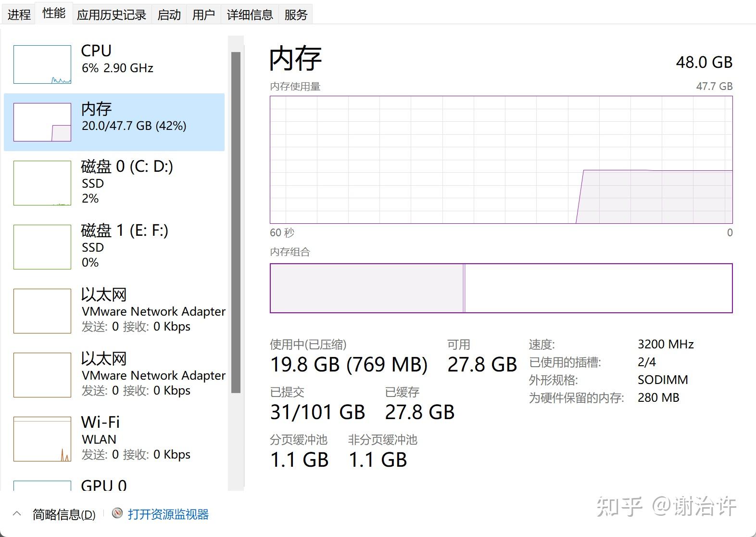The height and width of the screenshot is (537, 756).
Task: Click the resource monitor status icon
Action: [x=116, y=514]
